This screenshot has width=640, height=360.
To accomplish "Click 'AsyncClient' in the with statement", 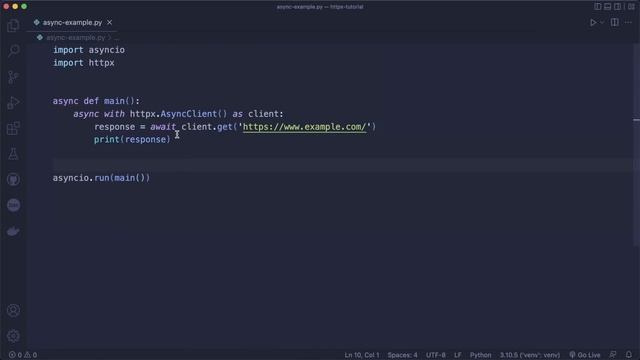I will [188, 114].
